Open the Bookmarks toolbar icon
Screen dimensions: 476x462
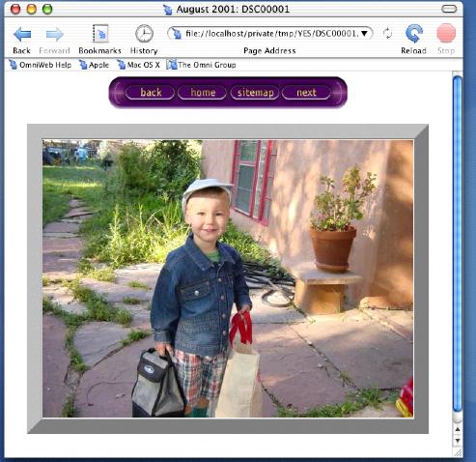(x=100, y=34)
